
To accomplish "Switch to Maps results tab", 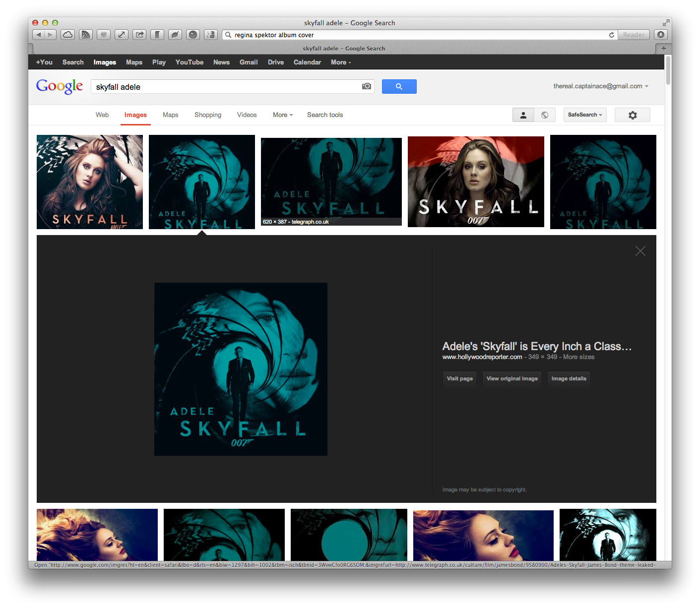I will 170,115.
